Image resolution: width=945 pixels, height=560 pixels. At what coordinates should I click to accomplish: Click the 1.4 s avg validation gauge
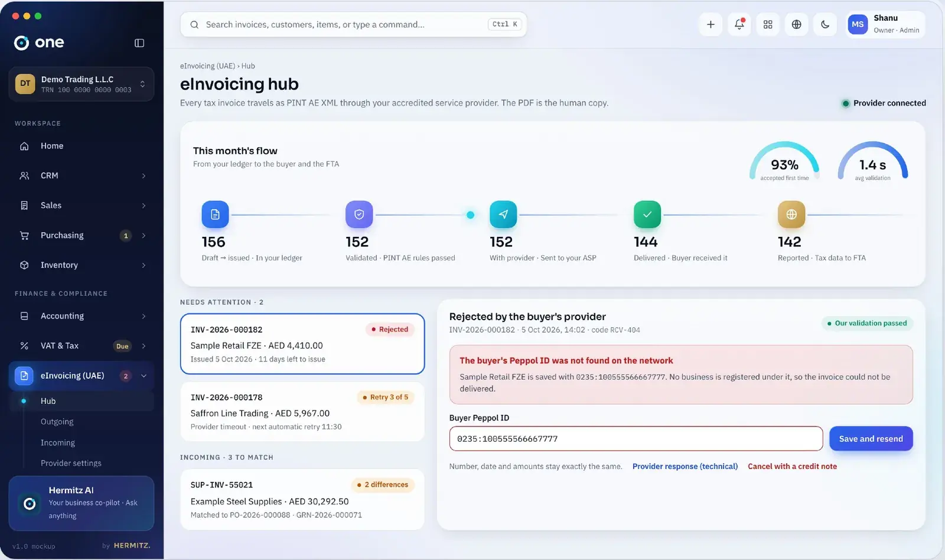873,161
